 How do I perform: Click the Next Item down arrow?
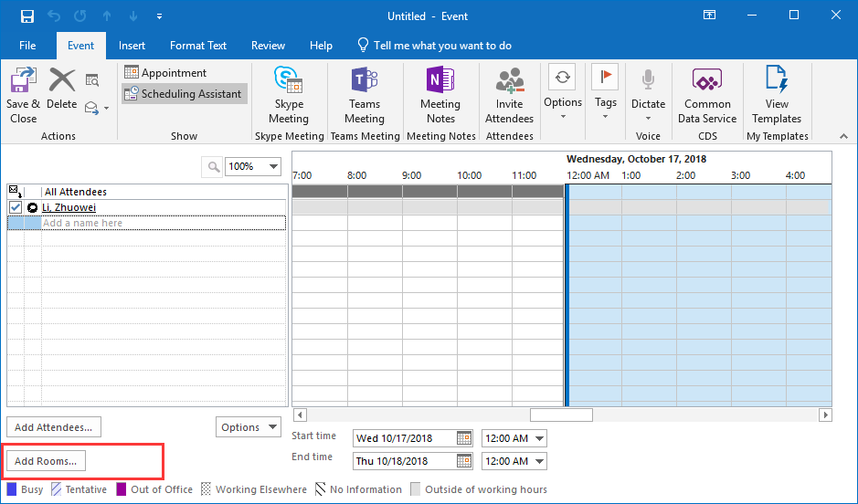[x=133, y=16]
